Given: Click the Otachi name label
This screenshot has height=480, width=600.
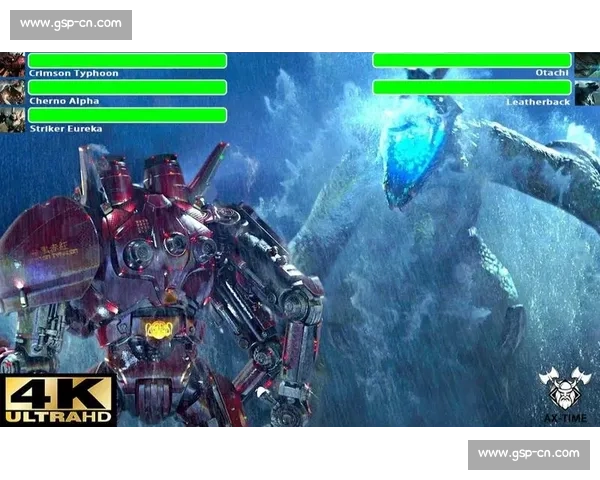Looking at the screenshot, I should click(552, 74).
